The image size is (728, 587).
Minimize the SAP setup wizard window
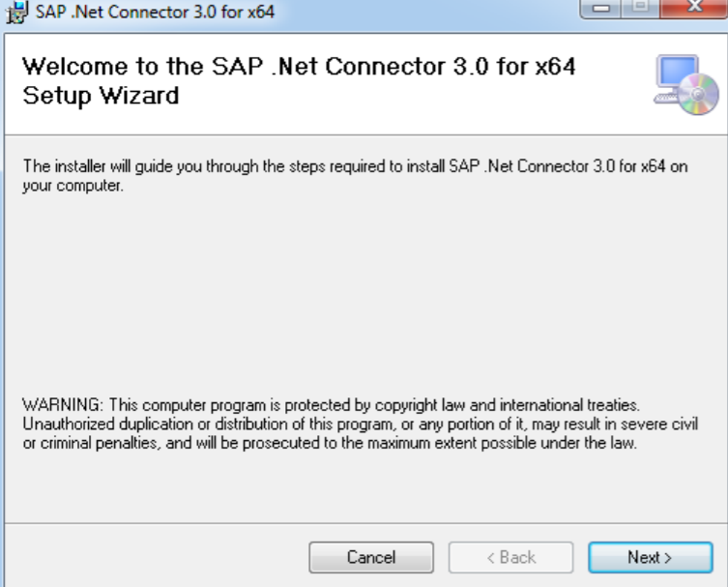[x=601, y=8]
